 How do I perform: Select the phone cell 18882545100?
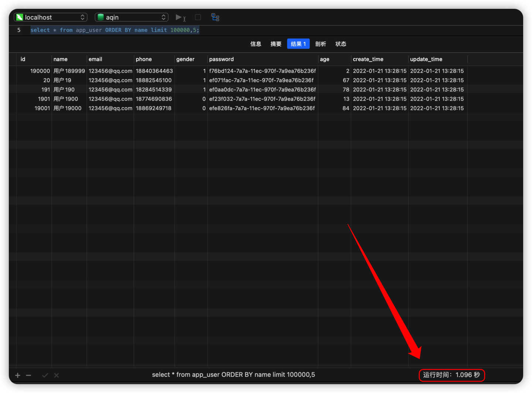(x=154, y=80)
